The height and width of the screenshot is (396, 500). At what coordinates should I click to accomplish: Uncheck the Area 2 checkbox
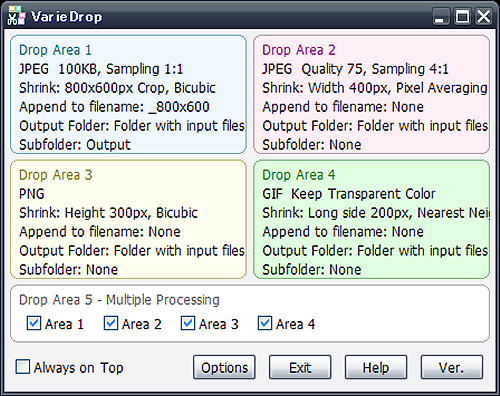(x=111, y=323)
